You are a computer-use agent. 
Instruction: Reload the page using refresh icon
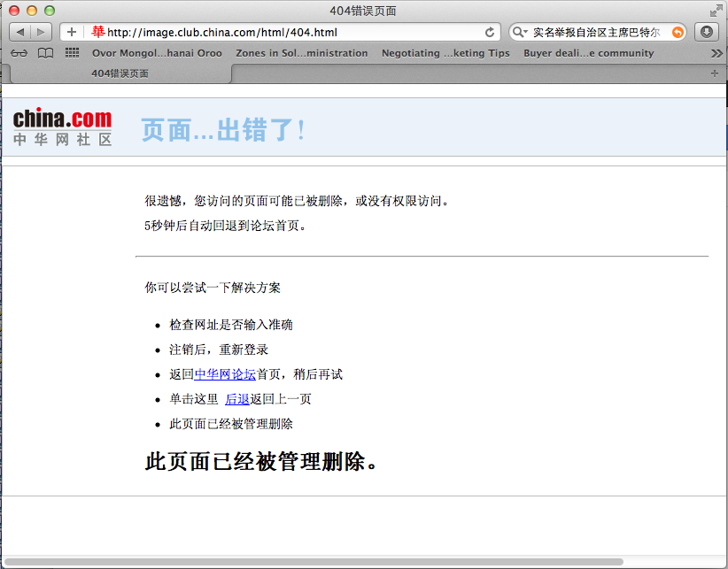click(x=490, y=33)
